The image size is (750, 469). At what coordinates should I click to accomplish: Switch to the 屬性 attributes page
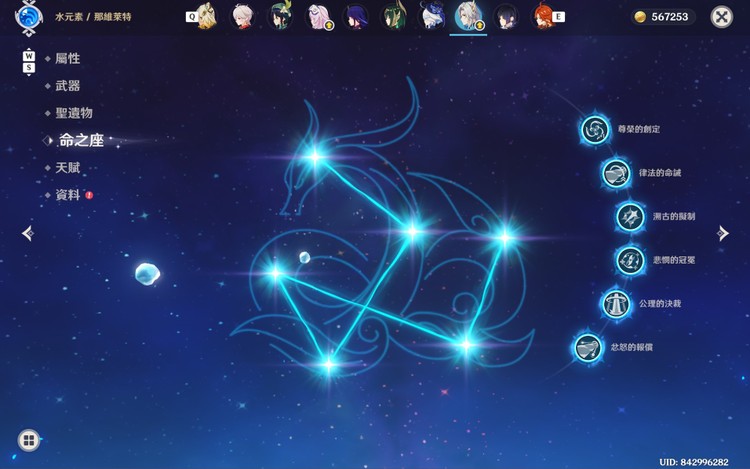tap(67, 58)
